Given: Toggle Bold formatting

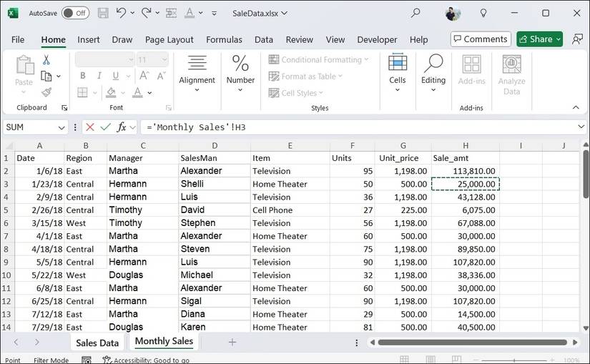Looking at the screenshot, I should click(83, 76).
